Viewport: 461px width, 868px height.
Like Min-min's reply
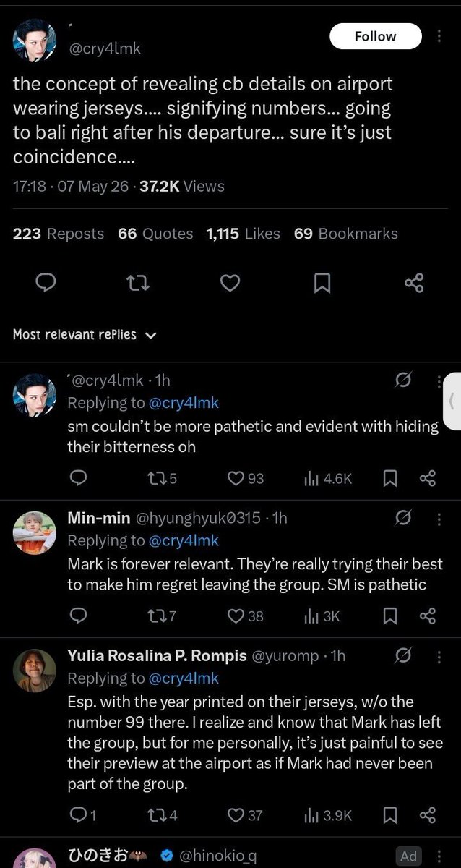point(246,616)
